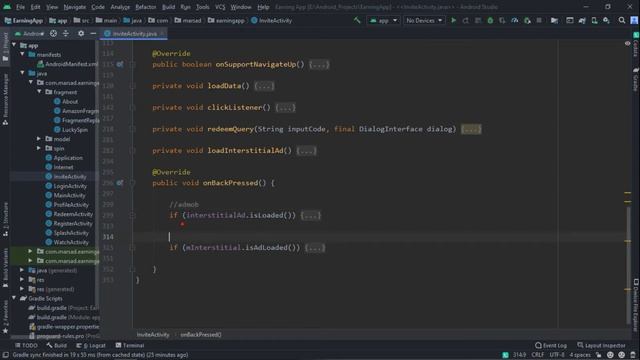Screen dimensions: 640x360
Task: Open Device File Explorer on right sidebar
Action: [636, 305]
